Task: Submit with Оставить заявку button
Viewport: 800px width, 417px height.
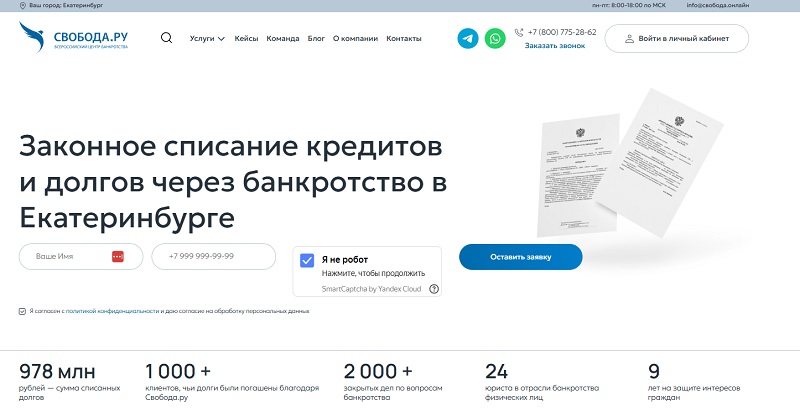Action: pos(520,257)
